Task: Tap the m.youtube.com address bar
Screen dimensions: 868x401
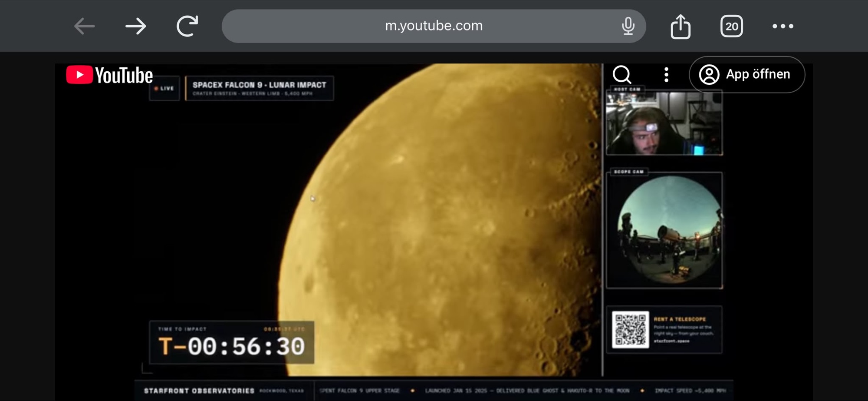Action: click(434, 26)
